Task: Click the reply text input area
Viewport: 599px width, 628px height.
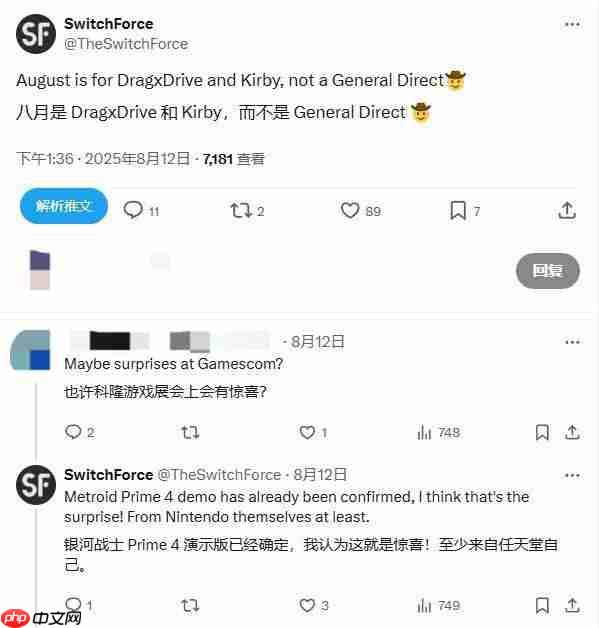Action: (280, 271)
